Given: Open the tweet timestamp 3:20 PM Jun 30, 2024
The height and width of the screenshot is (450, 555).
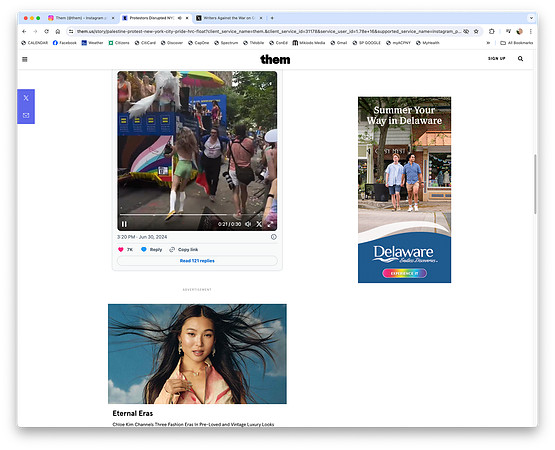Looking at the screenshot, I should [142, 237].
